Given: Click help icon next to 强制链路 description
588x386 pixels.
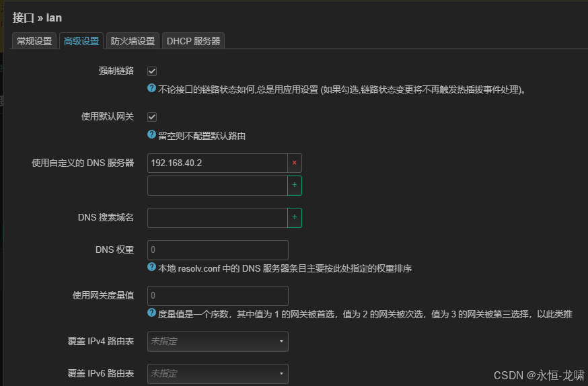Looking at the screenshot, I should coord(151,88).
